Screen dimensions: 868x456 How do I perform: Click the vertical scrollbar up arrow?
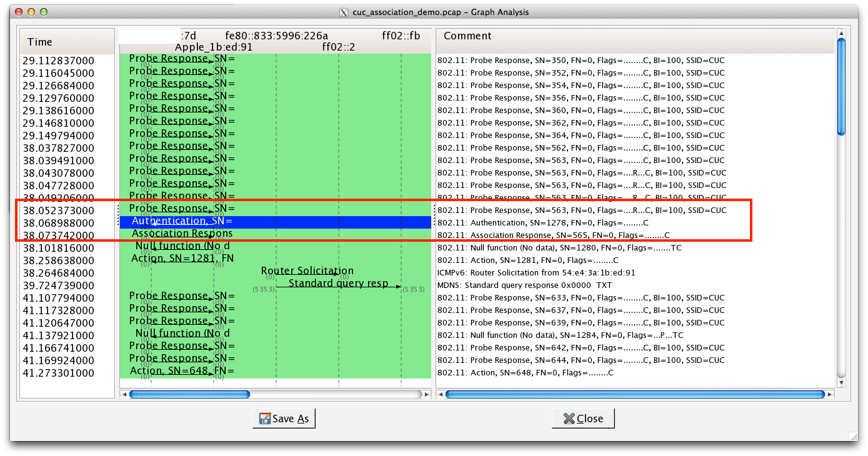[x=841, y=33]
